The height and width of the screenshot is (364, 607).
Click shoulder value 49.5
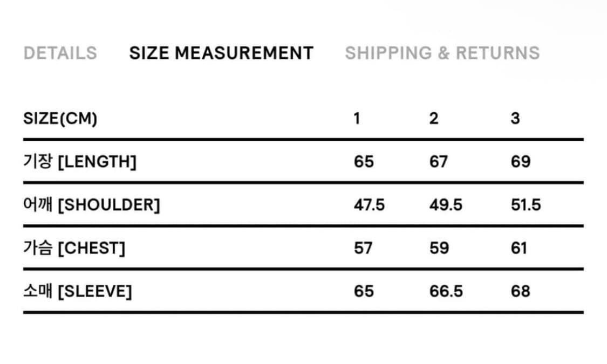446,205
